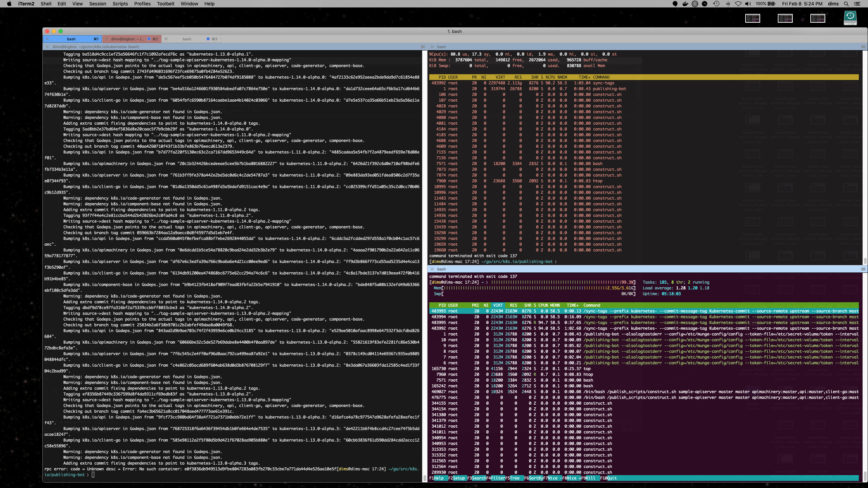Viewport: 868px width, 488px height.
Task: Open pane menu for the kubernetes bash pane
Action: (x=422, y=47)
